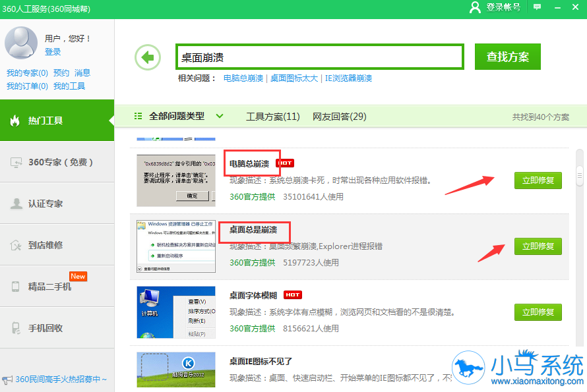Click the 桌面总是崩溃 solution title
Viewport: 587px width, 392px height.
click(x=253, y=230)
